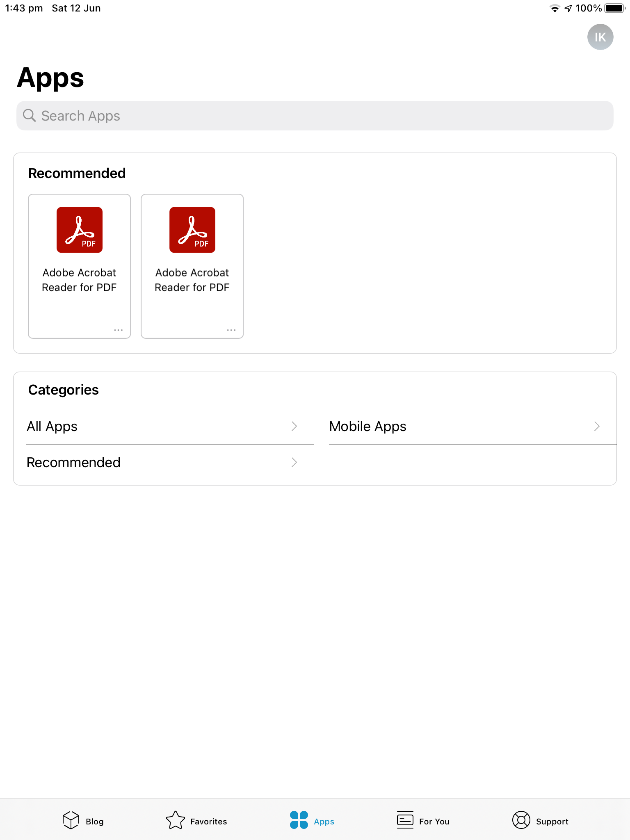Open more options on second Acrobat card
The height and width of the screenshot is (840, 630).
coord(231,330)
